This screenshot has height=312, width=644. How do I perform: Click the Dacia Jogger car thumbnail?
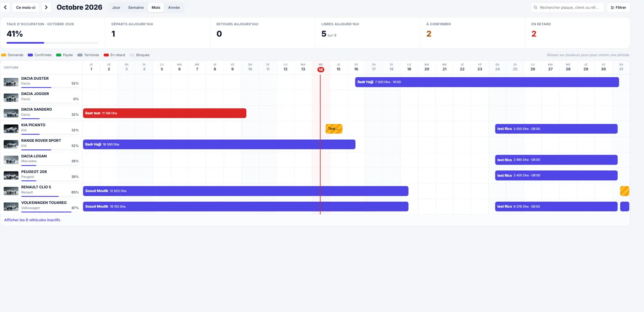click(x=11, y=97)
